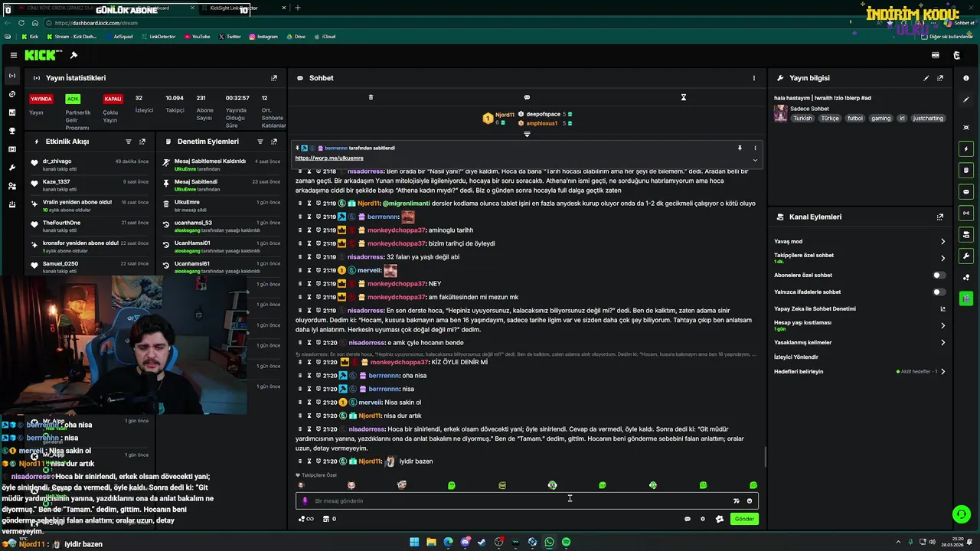The width and height of the screenshot is (980, 551).
Task: Toggle the chat bubble widget in right sidebar
Action: [966, 191]
